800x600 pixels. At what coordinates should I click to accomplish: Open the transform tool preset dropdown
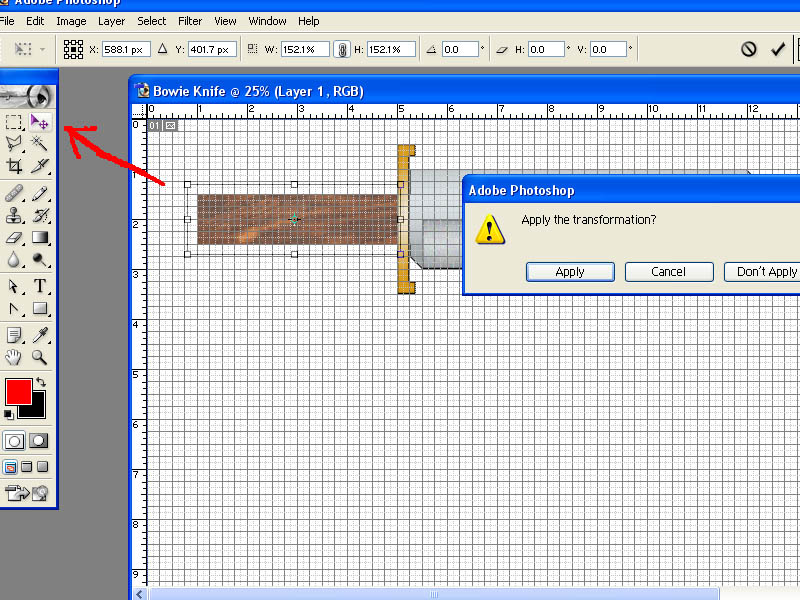[x=29, y=49]
